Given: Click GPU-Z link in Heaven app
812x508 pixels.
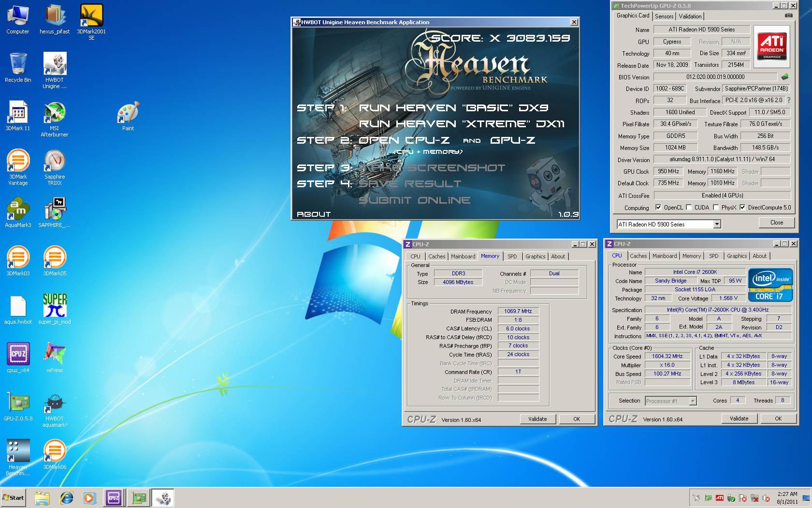Looking at the screenshot, I should pyautogui.click(x=512, y=140).
